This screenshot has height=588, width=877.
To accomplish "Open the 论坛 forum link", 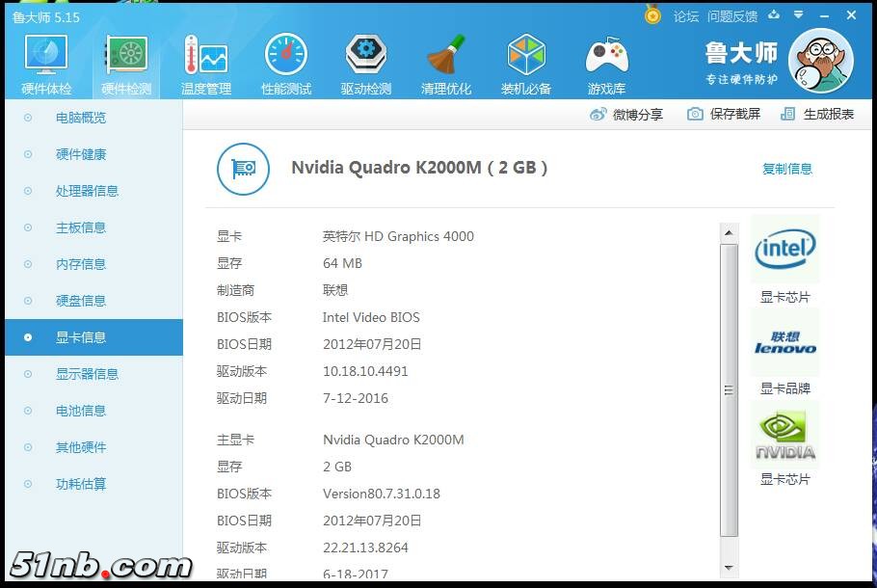I will tap(685, 16).
